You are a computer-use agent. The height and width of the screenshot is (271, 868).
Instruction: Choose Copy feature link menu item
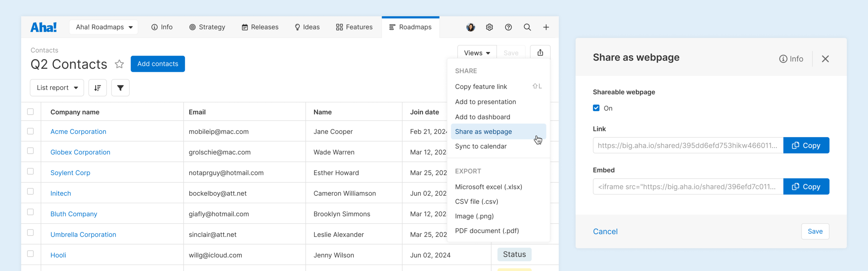(x=499, y=87)
